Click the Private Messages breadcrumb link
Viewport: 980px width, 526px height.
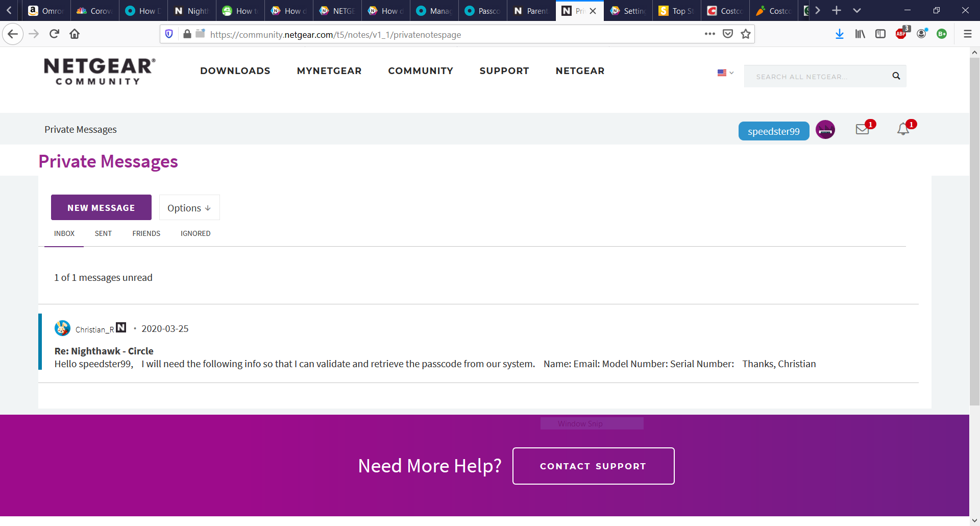(81, 129)
